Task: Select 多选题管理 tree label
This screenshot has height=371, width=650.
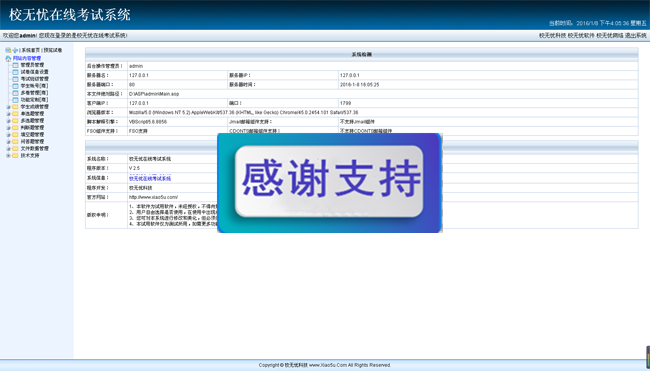Action: point(32,121)
